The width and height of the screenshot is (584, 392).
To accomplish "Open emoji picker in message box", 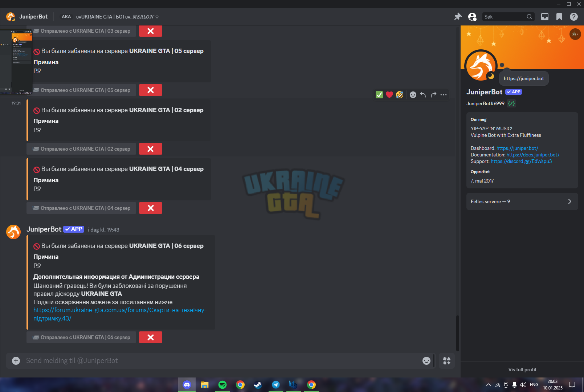I will click(x=426, y=360).
